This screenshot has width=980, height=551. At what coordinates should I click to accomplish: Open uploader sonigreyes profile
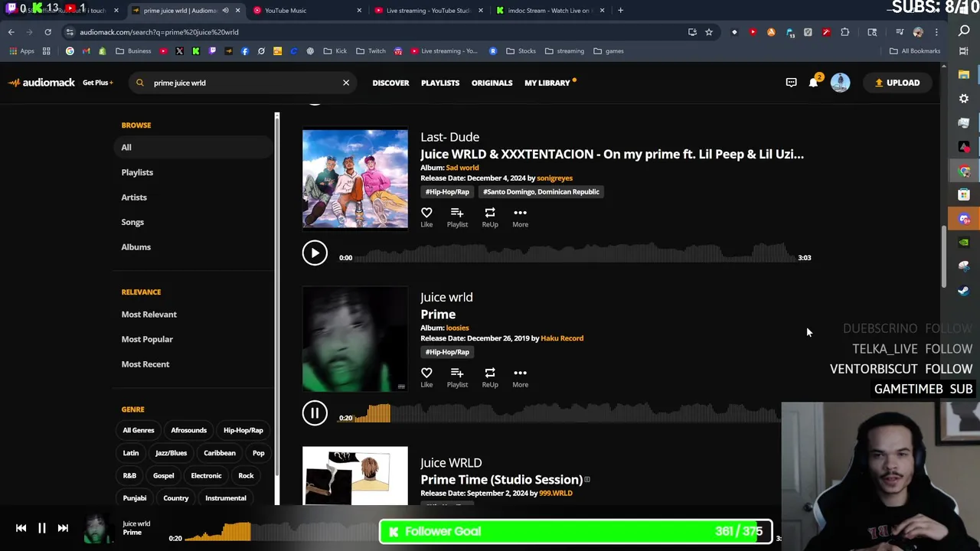coord(554,178)
